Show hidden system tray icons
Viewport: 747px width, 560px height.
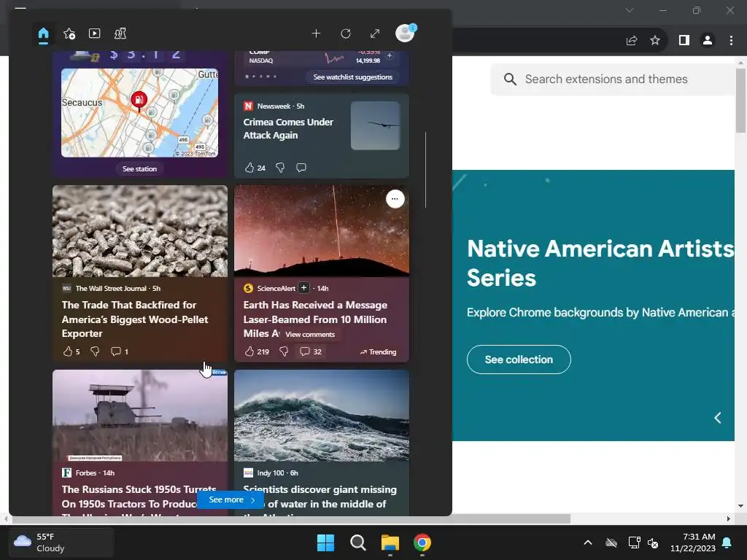coord(588,542)
